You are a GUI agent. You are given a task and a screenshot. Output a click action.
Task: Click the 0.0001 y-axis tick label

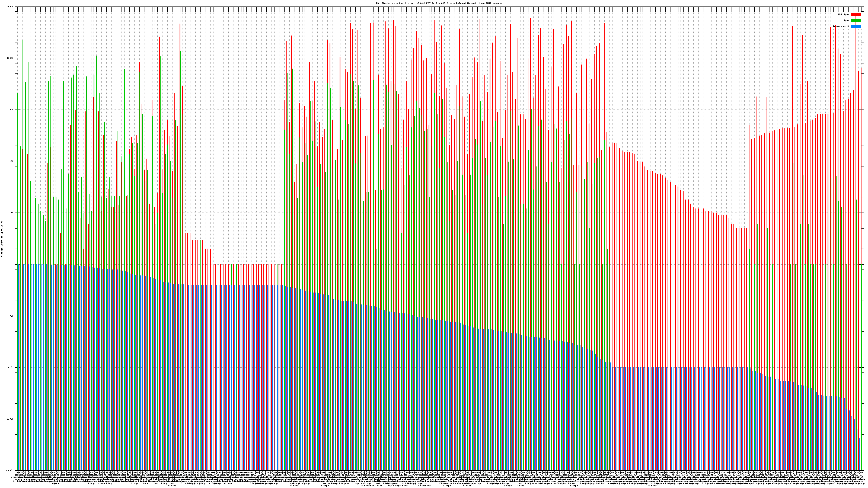pyautogui.click(x=10, y=470)
